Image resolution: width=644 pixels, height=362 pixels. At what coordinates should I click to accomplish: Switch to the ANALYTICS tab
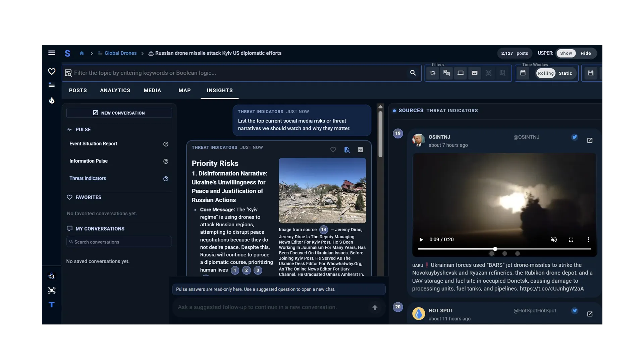point(115,90)
